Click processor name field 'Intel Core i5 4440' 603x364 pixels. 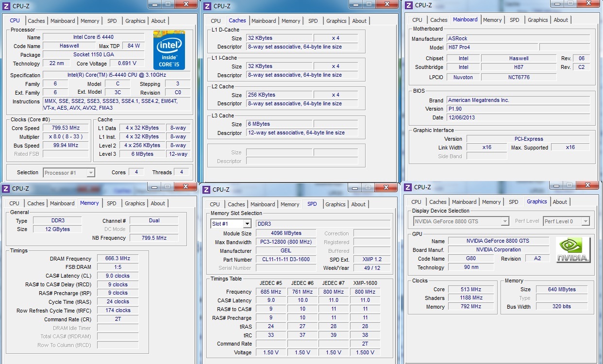tap(94, 37)
